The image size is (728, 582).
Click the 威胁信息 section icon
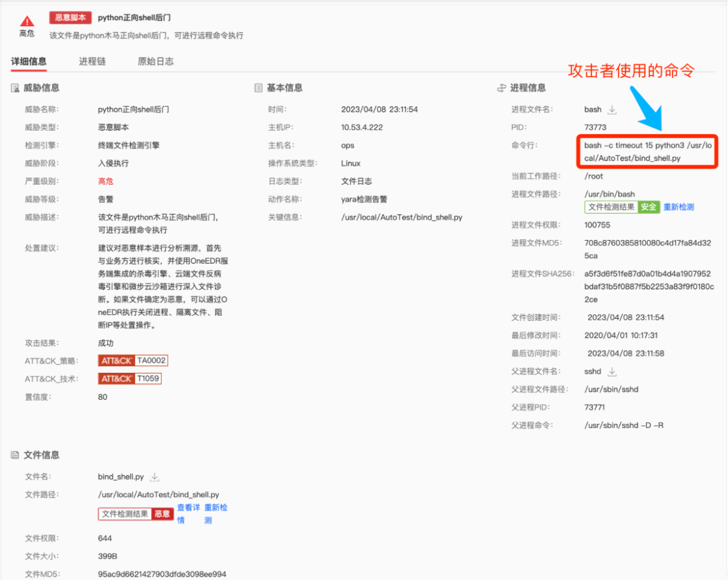[15, 88]
